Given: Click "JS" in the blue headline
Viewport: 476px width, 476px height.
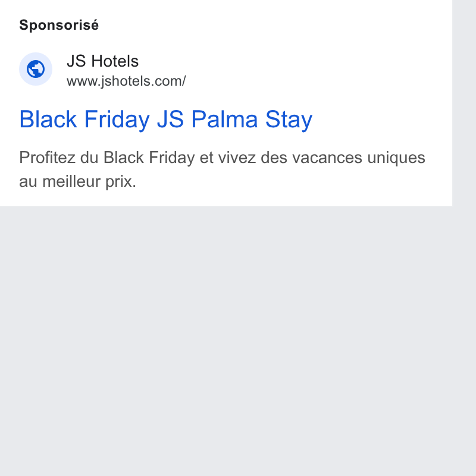Looking at the screenshot, I should tap(170, 120).
